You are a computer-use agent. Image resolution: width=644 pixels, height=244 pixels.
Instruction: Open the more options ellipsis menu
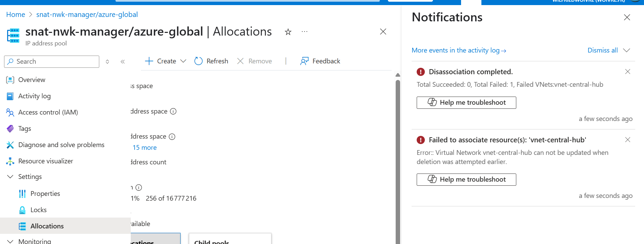pos(305,32)
